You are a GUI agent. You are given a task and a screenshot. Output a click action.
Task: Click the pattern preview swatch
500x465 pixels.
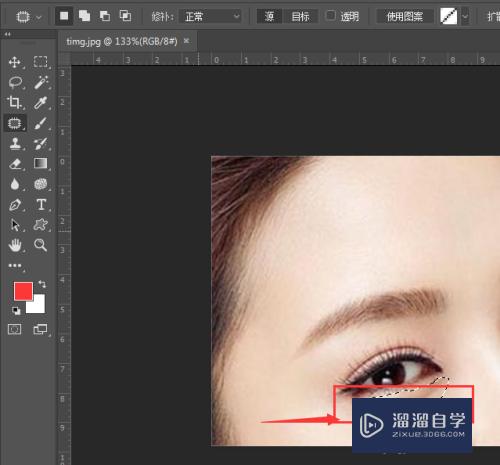tap(449, 16)
